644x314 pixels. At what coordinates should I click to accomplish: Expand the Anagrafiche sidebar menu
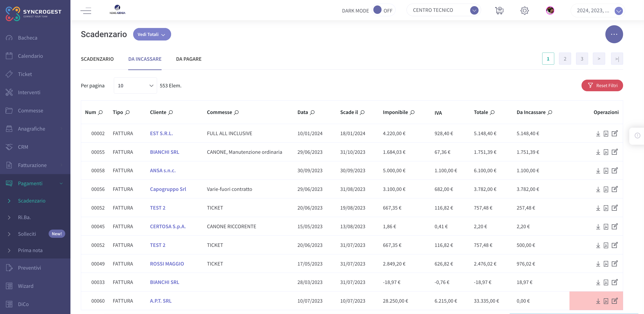35,129
